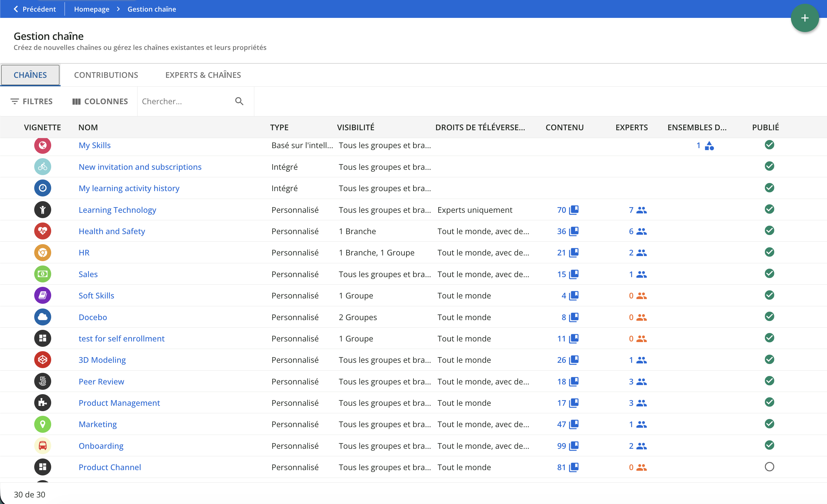The width and height of the screenshot is (827, 504).
Task: Click the Docebo cloud thumbnail
Action: point(43,317)
